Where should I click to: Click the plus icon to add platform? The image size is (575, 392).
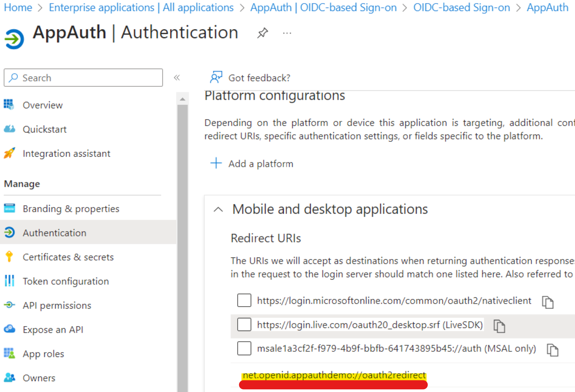pos(216,163)
